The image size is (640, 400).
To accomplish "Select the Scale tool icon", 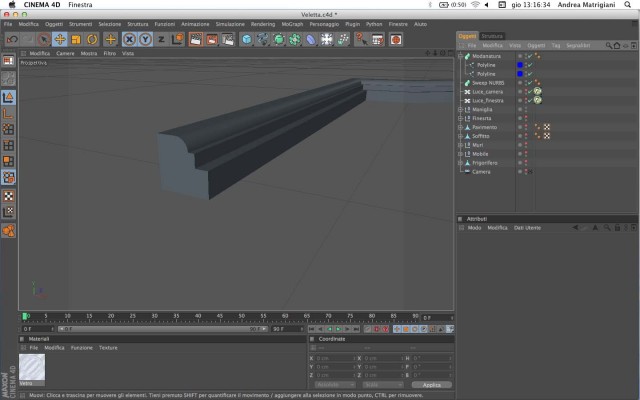I will coord(76,40).
